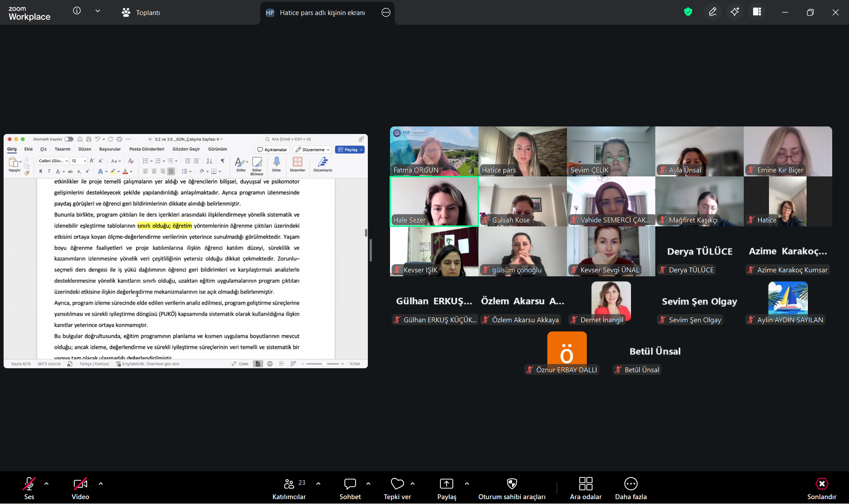Click the Word print icon
Screen dimensions: 849x504
click(119, 139)
